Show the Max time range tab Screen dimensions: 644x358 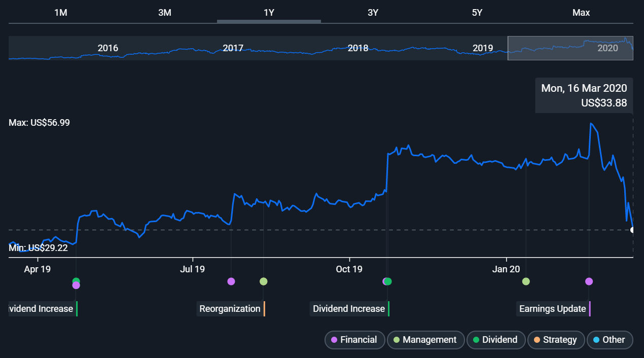coord(581,13)
